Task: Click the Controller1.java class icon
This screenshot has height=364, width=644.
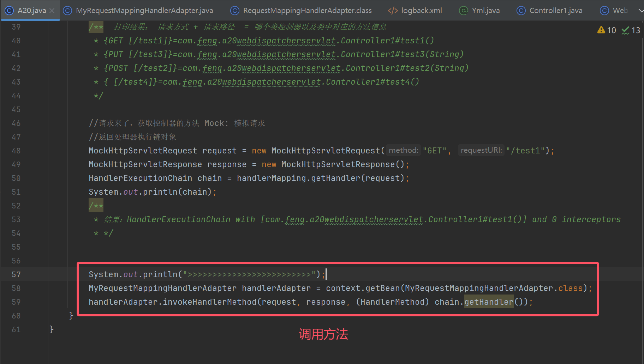Action: [x=521, y=11]
